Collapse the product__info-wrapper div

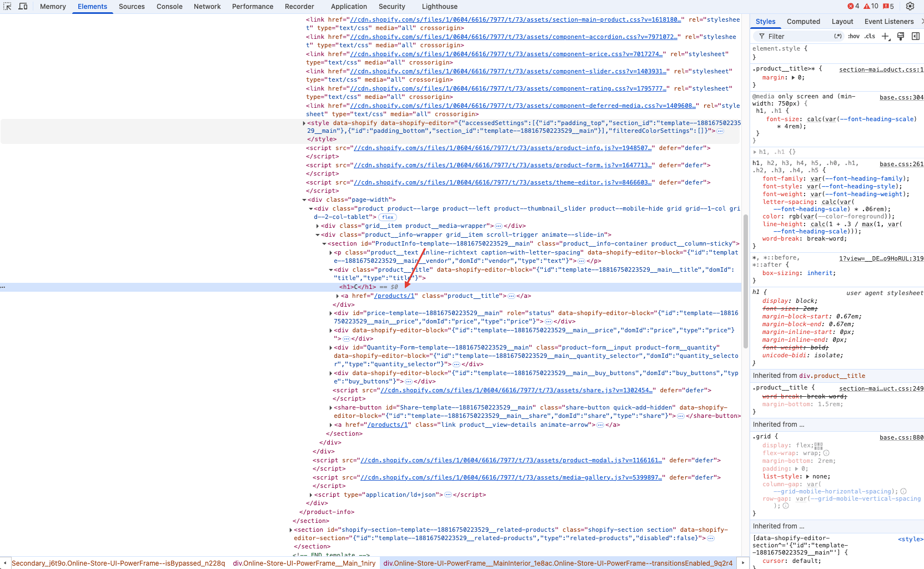(318, 235)
